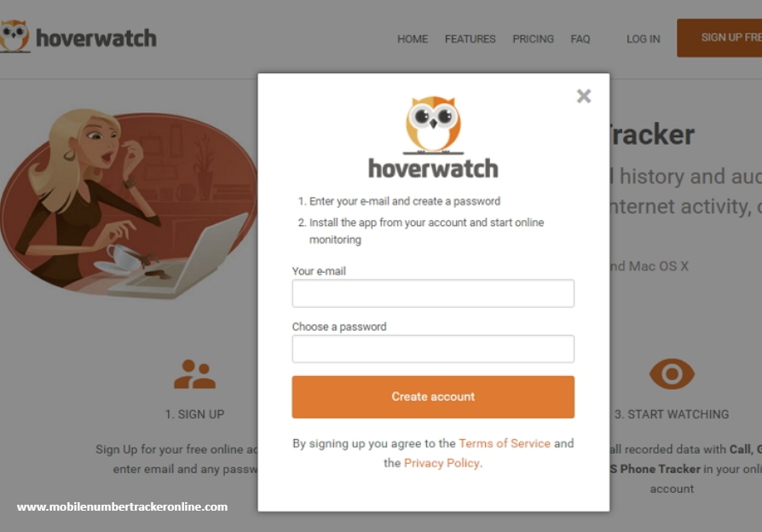Open the FEATURES menu item
This screenshot has width=762, height=532.
coord(470,39)
